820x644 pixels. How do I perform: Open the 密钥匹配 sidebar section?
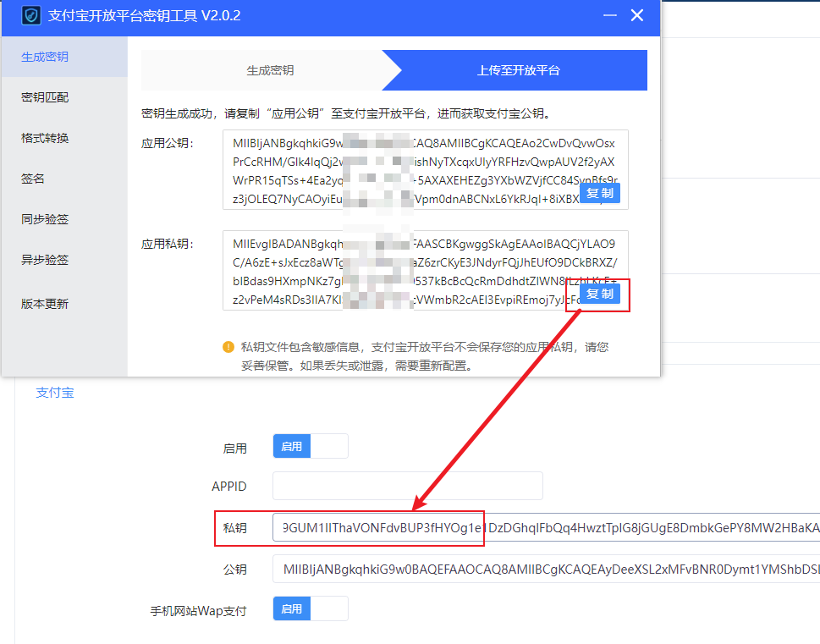(x=65, y=97)
